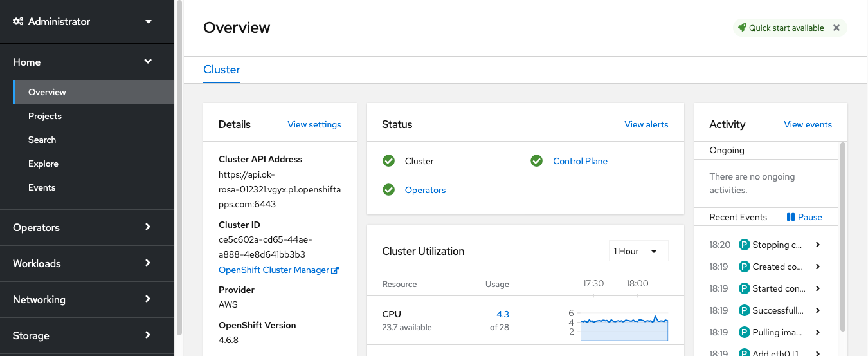Expand the 18:19 Created container event

pyautogui.click(x=818, y=267)
